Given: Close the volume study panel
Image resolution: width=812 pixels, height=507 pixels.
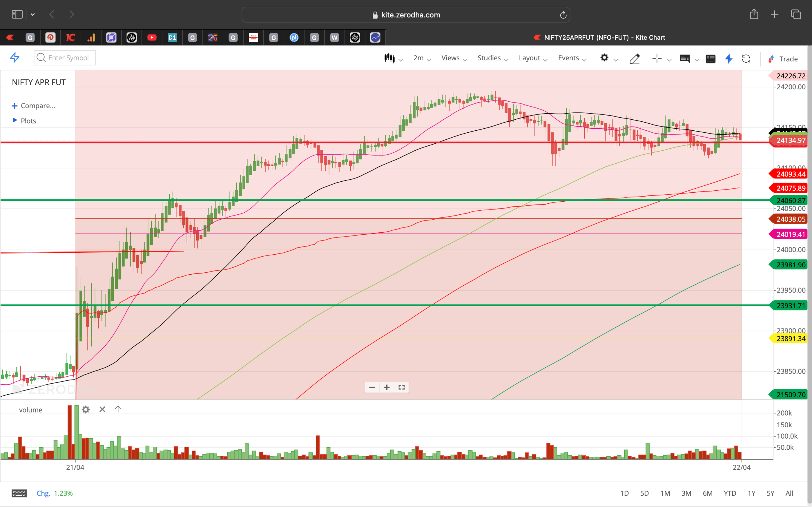Looking at the screenshot, I should tap(102, 409).
